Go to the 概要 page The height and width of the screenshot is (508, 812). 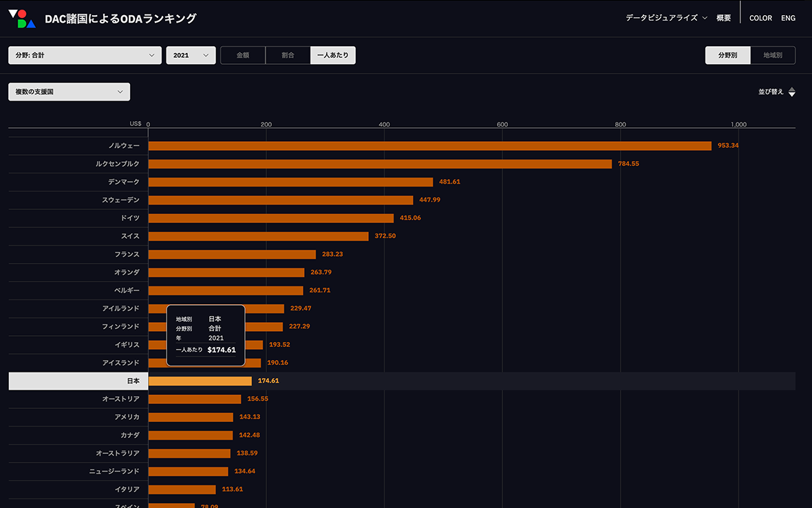point(723,18)
